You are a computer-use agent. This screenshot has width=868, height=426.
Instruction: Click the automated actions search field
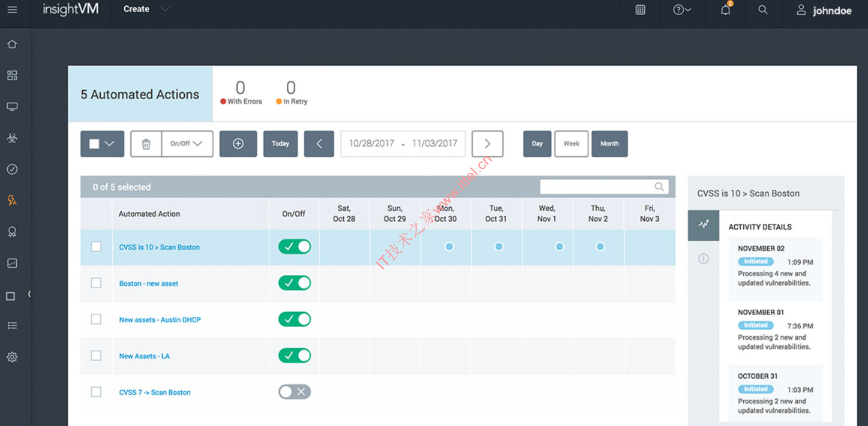pyautogui.click(x=597, y=187)
